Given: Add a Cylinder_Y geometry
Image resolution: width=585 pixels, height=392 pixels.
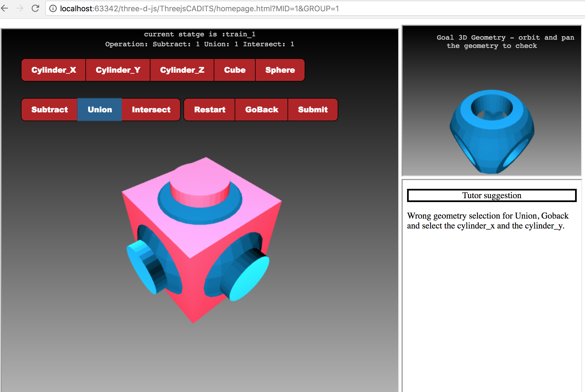Looking at the screenshot, I should [118, 70].
